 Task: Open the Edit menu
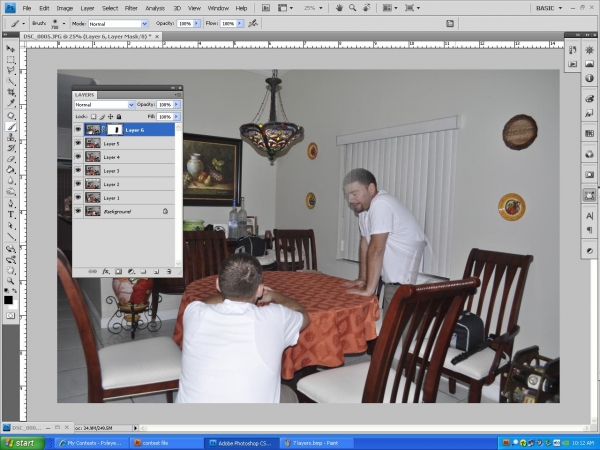click(44, 8)
